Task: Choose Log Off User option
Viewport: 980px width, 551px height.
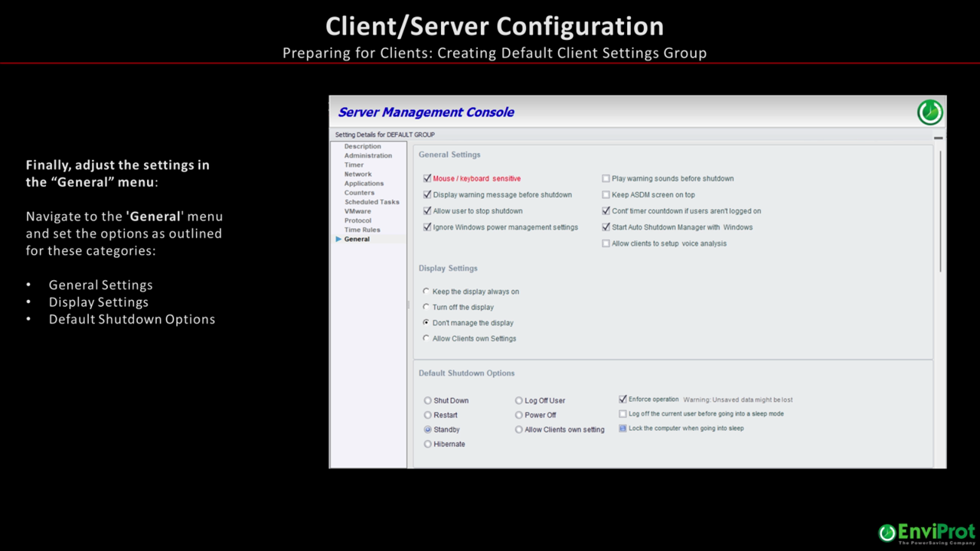Action: coord(519,400)
